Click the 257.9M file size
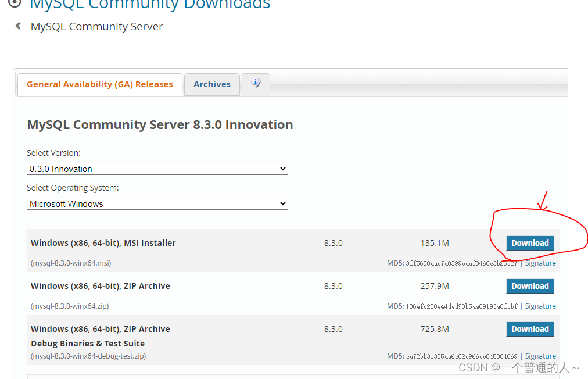Image resolution: width=588 pixels, height=379 pixels. (x=435, y=286)
